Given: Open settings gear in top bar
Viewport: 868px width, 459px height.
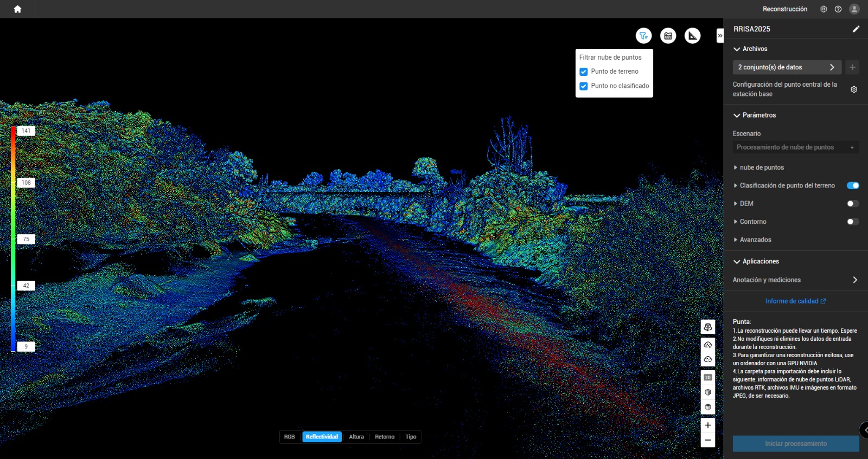Looking at the screenshot, I should pyautogui.click(x=824, y=9).
